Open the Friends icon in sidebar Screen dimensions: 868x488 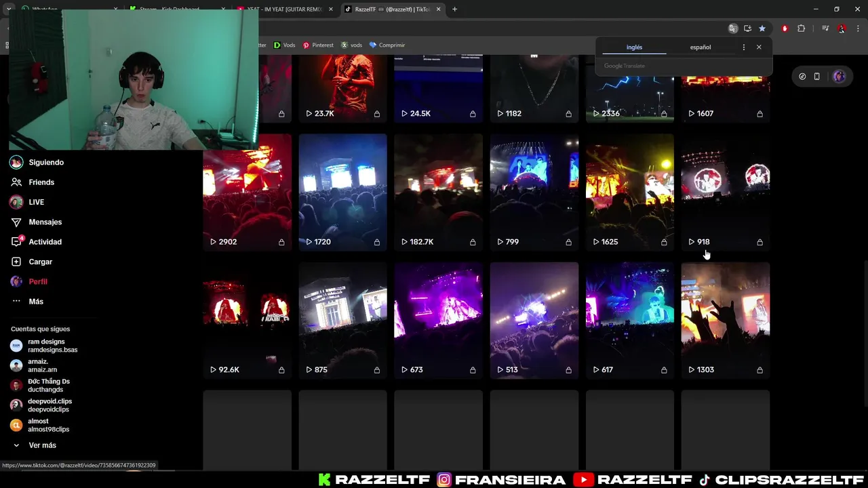[16, 182]
